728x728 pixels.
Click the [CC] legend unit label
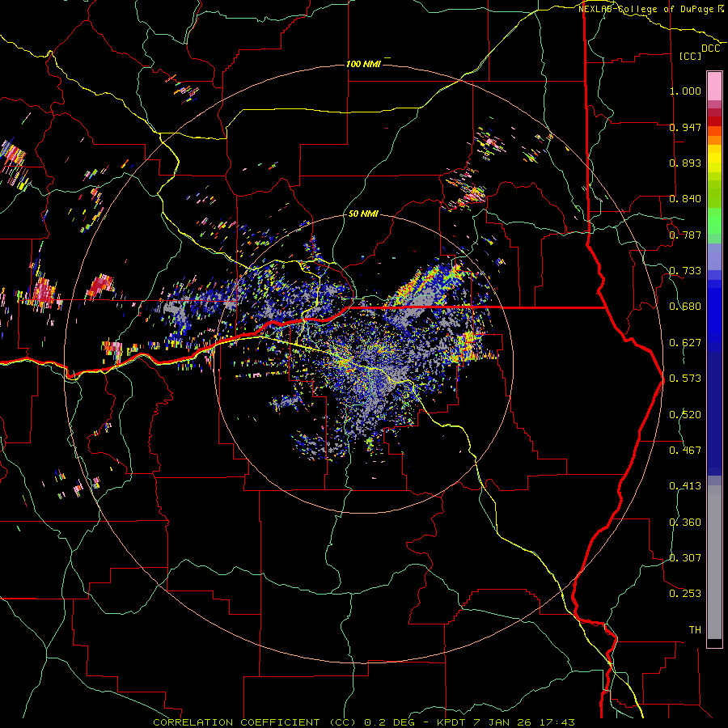pyautogui.click(x=691, y=56)
